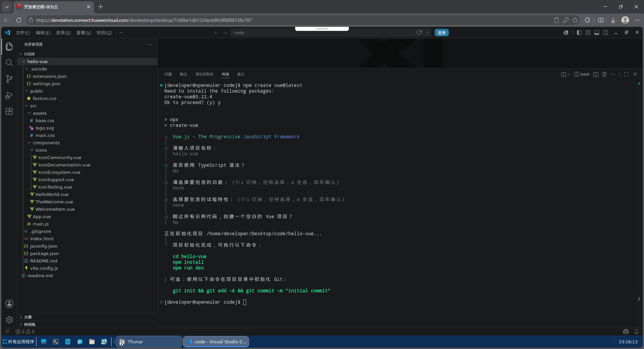
Task: Click the trash icon to kill terminal
Action: 604,74
